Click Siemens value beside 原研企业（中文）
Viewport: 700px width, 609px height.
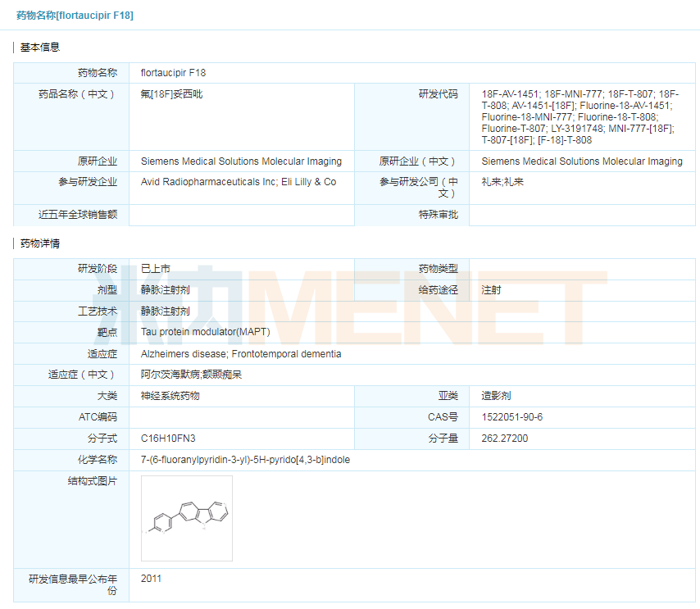582,161
